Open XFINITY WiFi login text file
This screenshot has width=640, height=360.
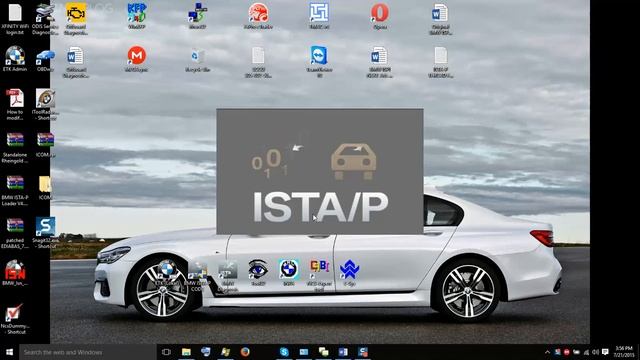(15, 19)
